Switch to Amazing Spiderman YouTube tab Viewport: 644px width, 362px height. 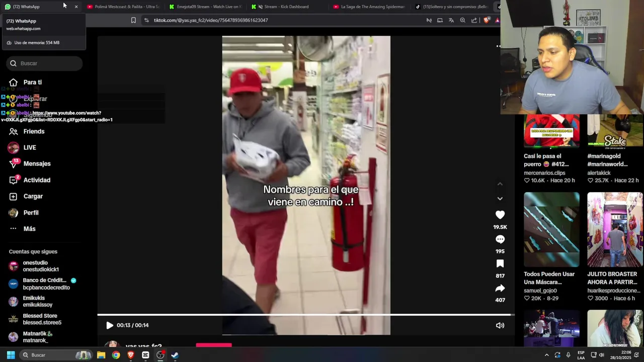[x=369, y=7]
